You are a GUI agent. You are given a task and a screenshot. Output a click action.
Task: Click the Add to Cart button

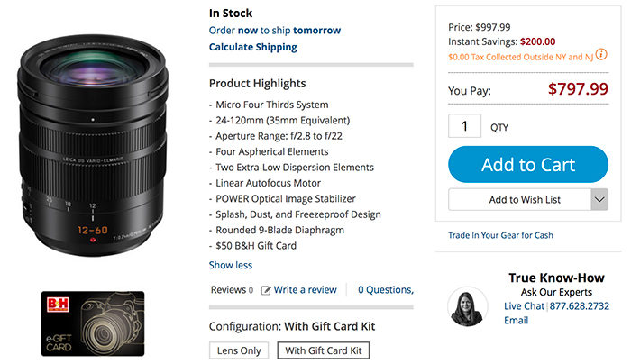coord(528,164)
